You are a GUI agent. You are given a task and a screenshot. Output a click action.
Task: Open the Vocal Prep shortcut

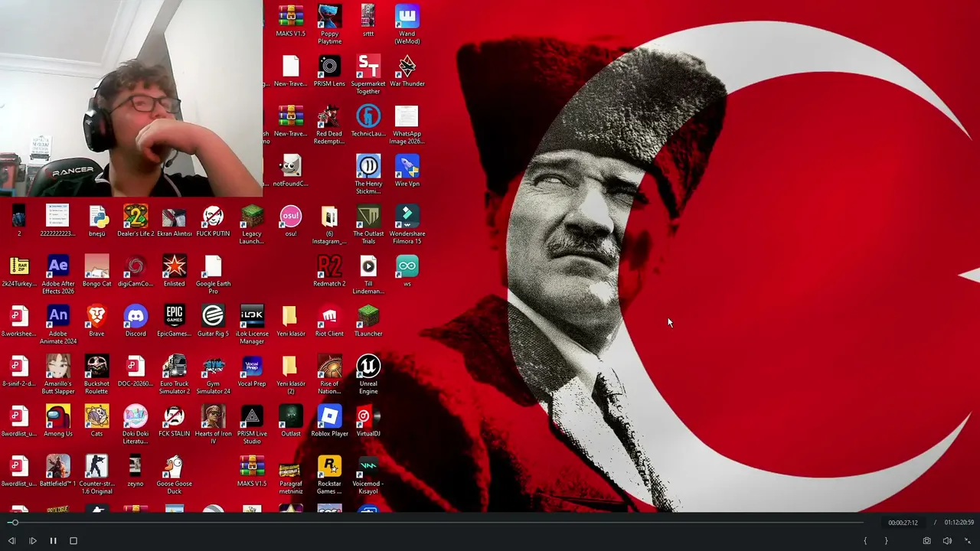point(252,371)
